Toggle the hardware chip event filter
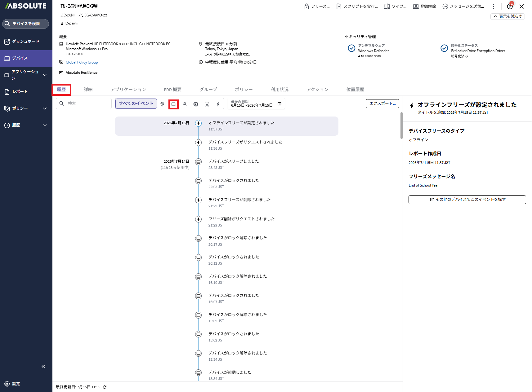 [196, 104]
